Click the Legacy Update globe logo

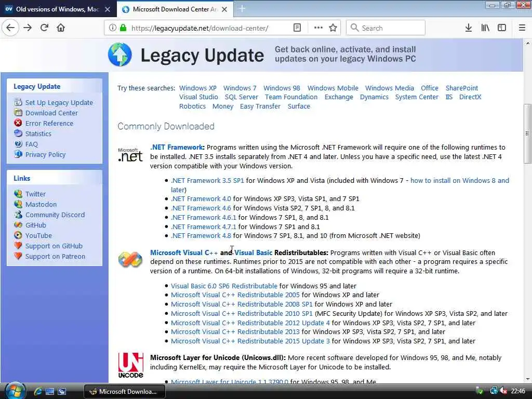[x=120, y=55]
